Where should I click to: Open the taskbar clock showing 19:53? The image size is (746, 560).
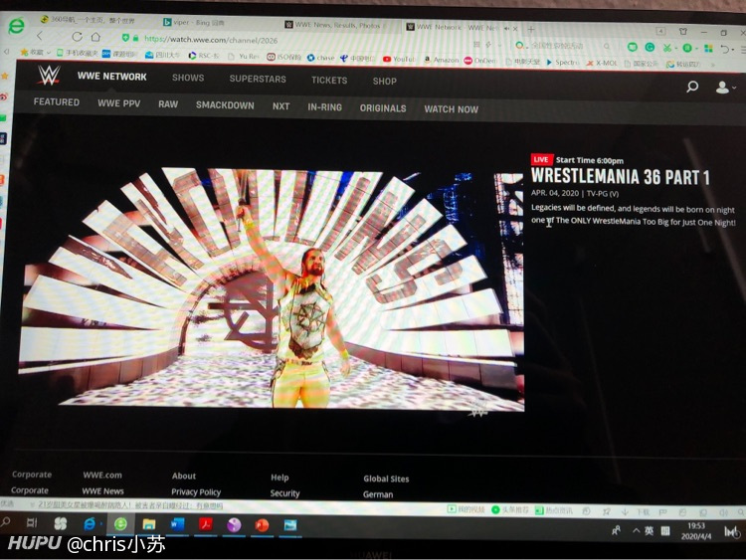point(696,531)
